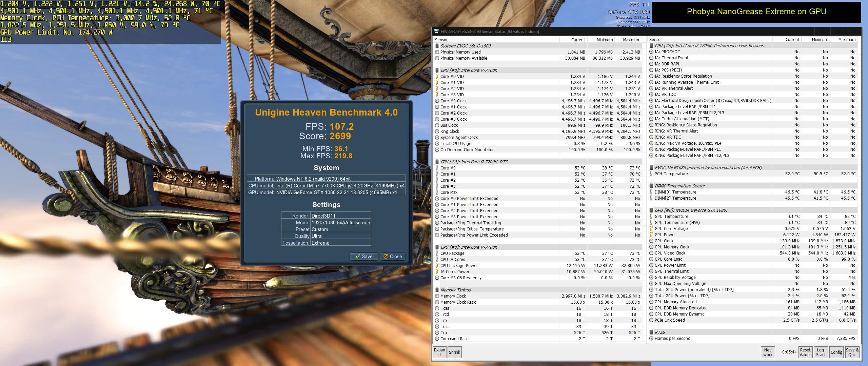The image size is (868, 366).
Task: Reset the sensor min/max values
Action: [x=805, y=352]
